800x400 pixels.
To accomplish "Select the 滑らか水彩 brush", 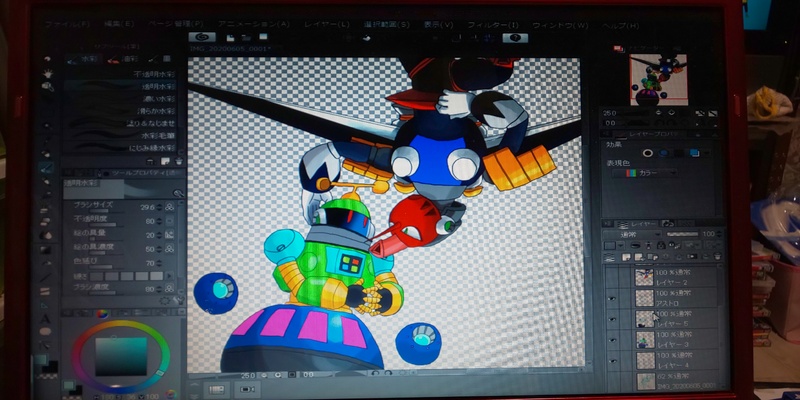I will pos(120,111).
